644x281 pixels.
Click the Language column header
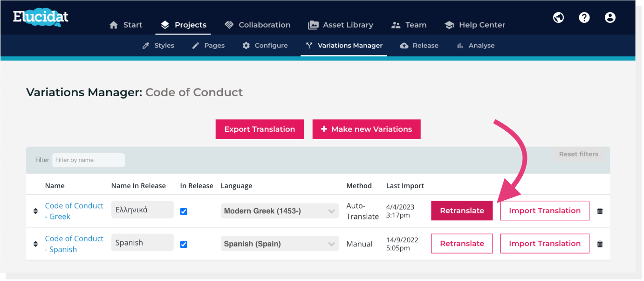tap(236, 186)
